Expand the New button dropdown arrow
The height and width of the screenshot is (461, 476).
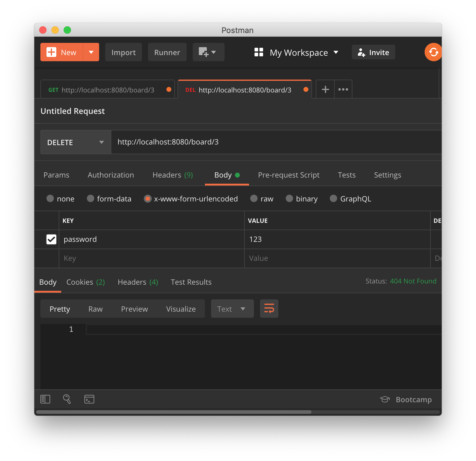(x=91, y=52)
